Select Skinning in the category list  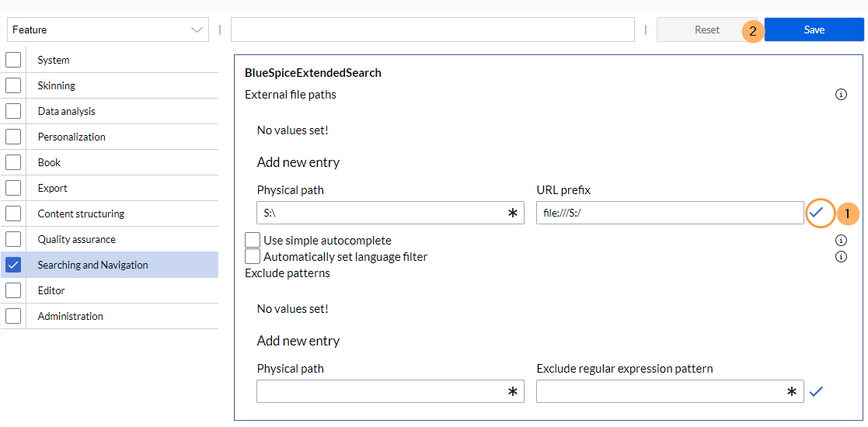pyautogui.click(x=57, y=85)
